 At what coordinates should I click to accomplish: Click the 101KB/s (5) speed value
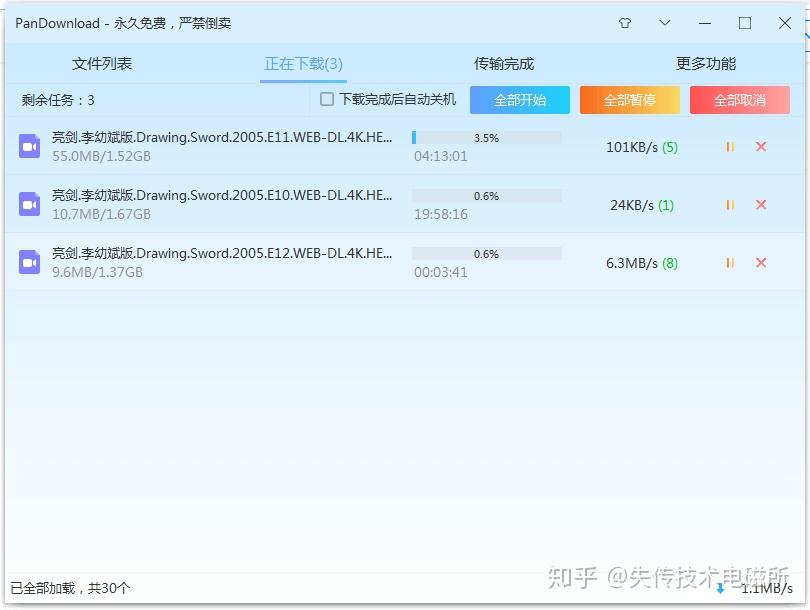point(642,148)
